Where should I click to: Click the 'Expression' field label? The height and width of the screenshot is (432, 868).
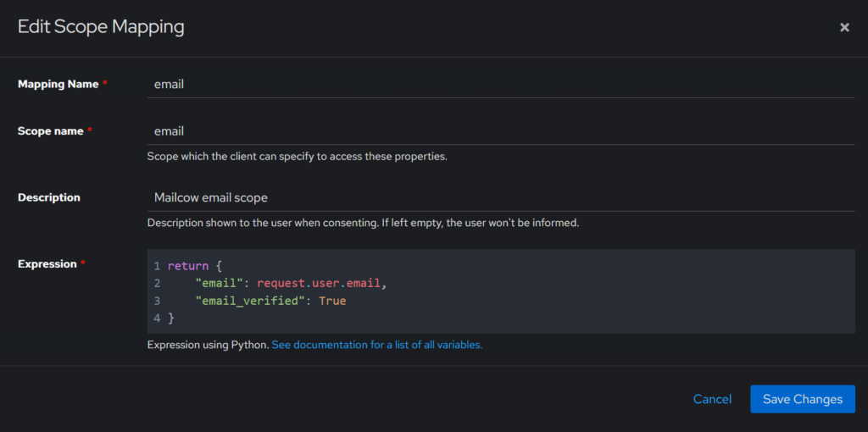tap(47, 263)
